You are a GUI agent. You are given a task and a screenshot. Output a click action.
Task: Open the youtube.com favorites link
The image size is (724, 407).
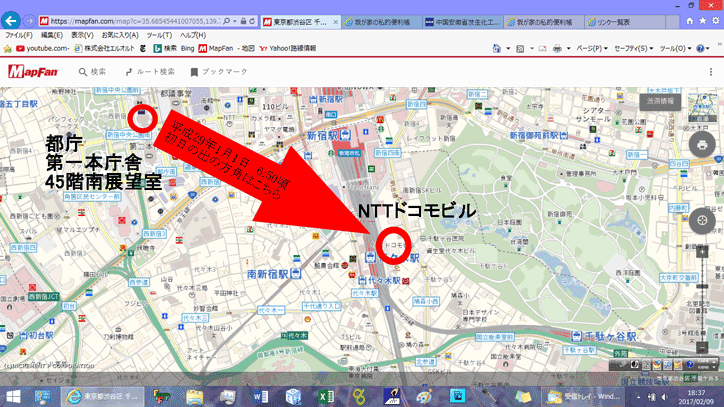[x=42, y=49]
